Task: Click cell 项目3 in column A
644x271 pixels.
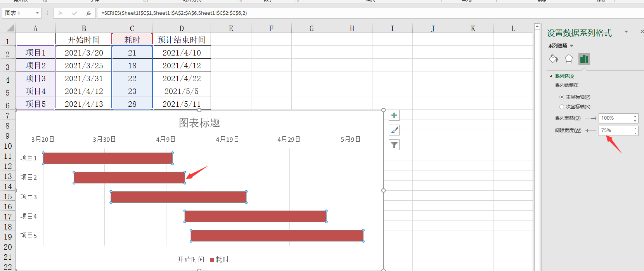Action: tap(35, 78)
